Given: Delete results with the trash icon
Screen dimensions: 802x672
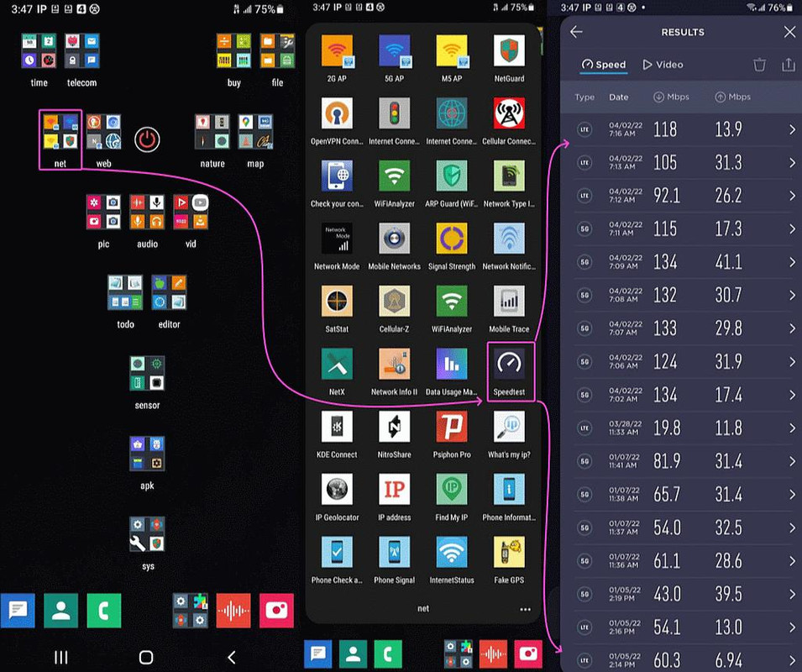Looking at the screenshot, I should pos(759,65).
